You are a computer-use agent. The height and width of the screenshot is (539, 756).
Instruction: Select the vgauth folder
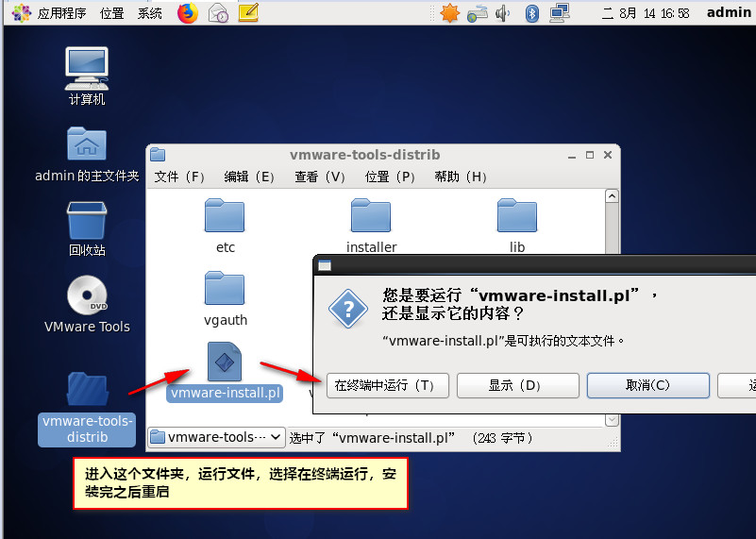226,299
